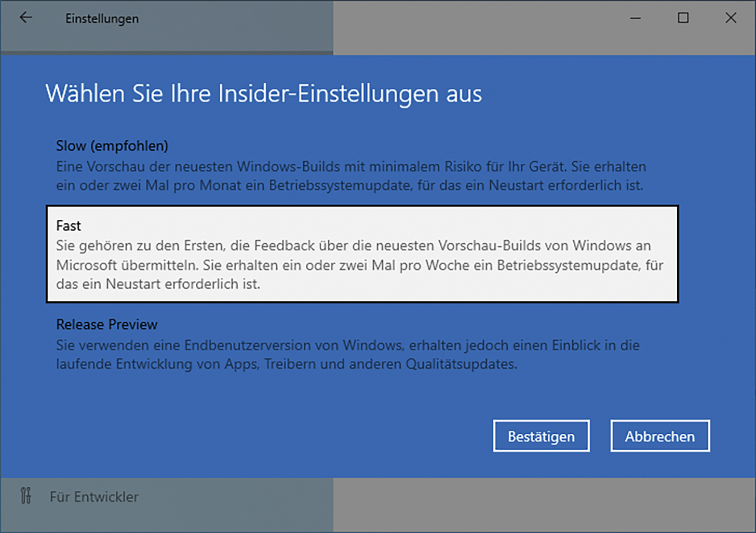Viewport: 756px width, 533px height.
Task: Click the Für Entwickler tools icon
Action: [x=25, y=496]
